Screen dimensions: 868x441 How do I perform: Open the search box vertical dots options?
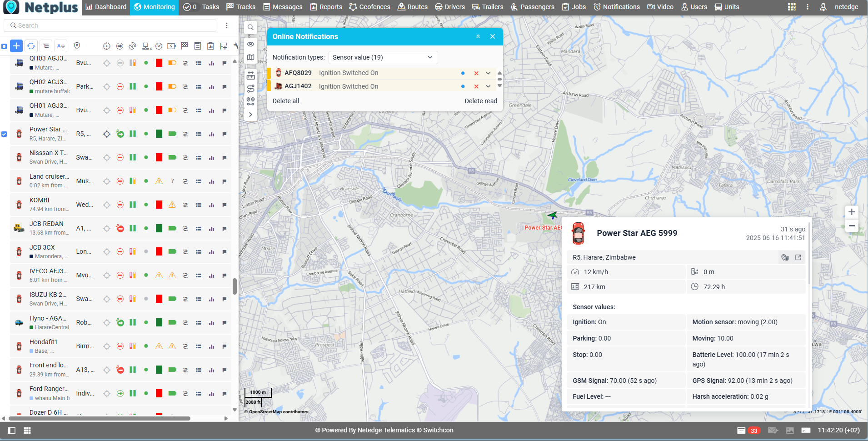point(227,25)
